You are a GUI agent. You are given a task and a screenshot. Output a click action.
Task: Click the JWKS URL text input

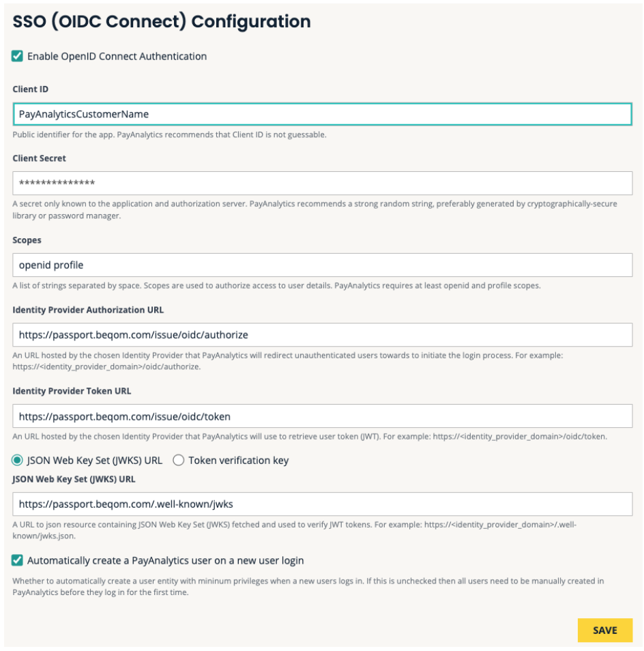322,504
